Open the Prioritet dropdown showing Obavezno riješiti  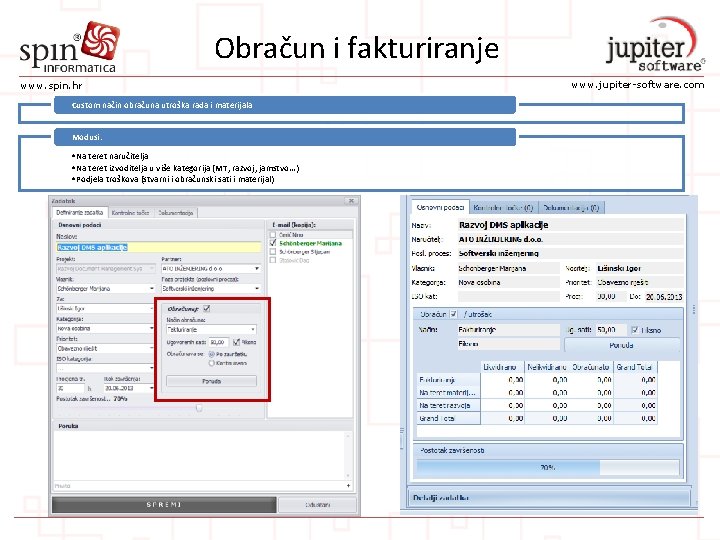pyautogui.click(x=152, y=349)
